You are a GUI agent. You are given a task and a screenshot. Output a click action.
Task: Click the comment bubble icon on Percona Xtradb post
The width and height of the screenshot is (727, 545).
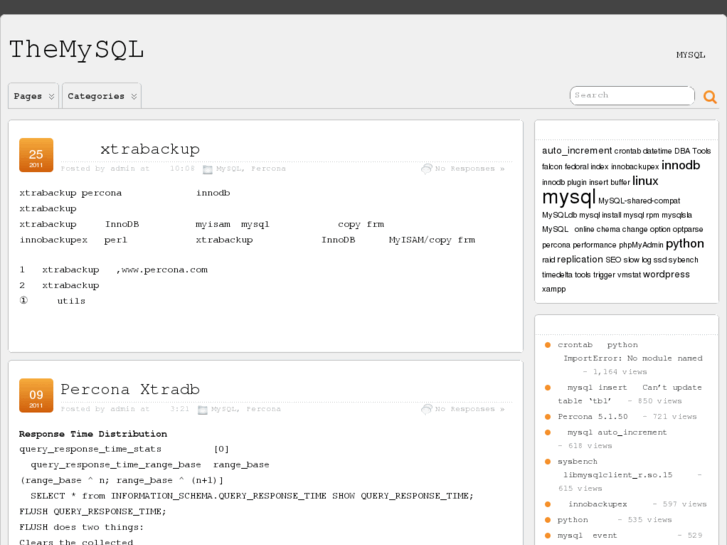coord(427,409)
